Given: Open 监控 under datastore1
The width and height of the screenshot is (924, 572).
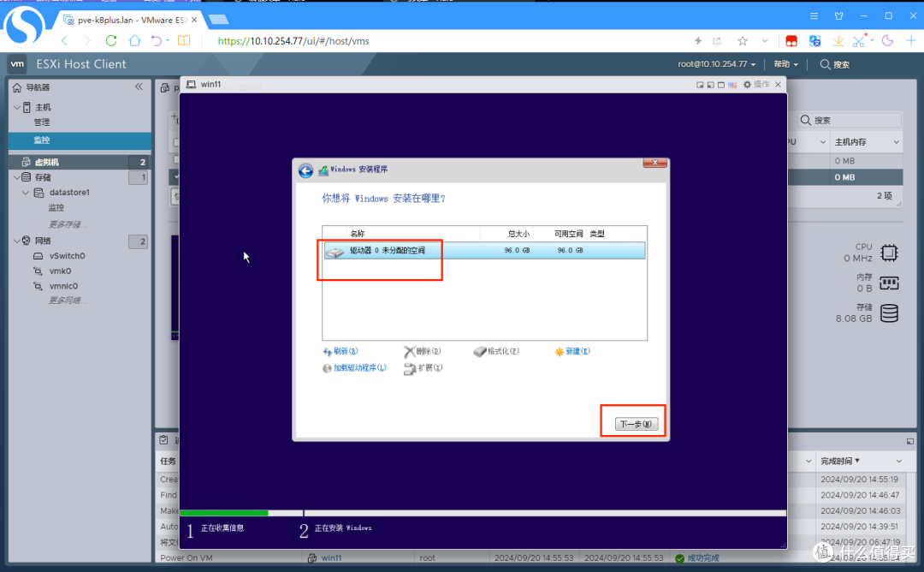Looking at the screenshot, I should [56, 207].
